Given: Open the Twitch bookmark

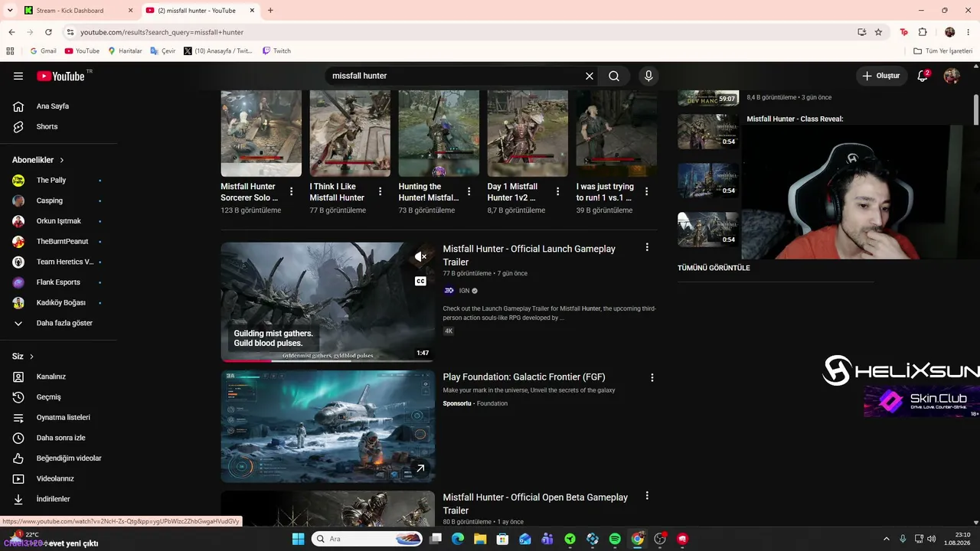Looking at the screenshot, I should tap(276, 51).
